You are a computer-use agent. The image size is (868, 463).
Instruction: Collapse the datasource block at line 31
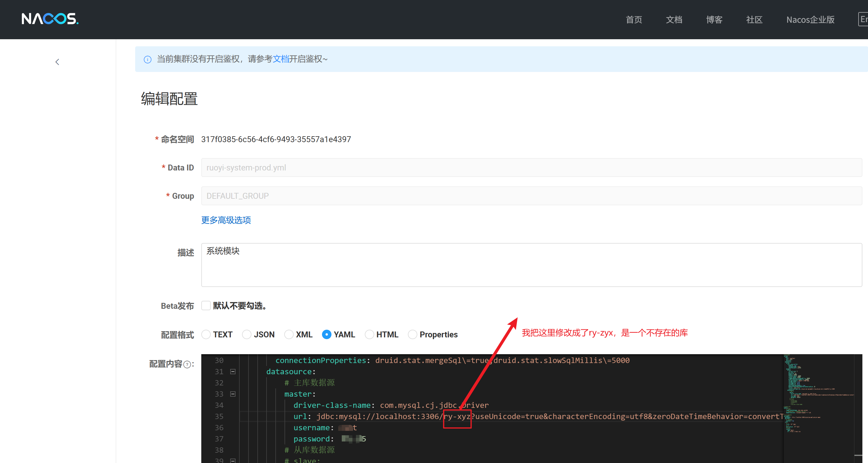click(x=233, y=371)
